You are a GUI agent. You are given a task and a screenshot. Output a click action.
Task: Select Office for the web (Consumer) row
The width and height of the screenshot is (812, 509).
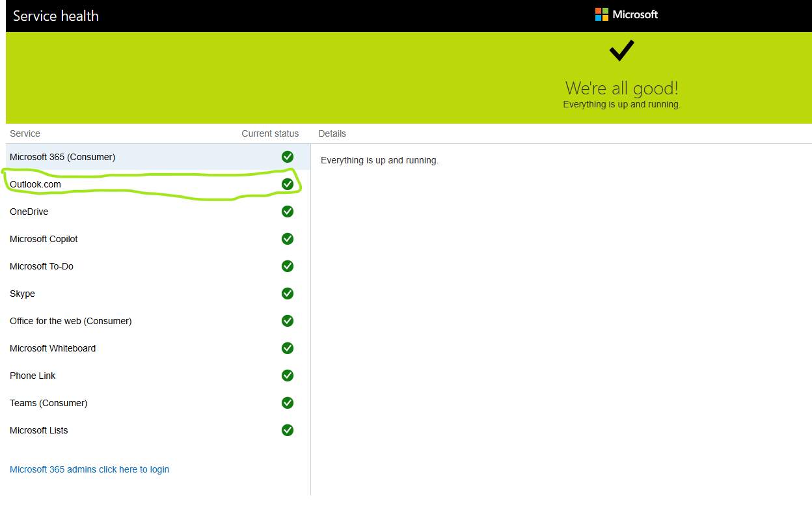(x=158, y=321)
